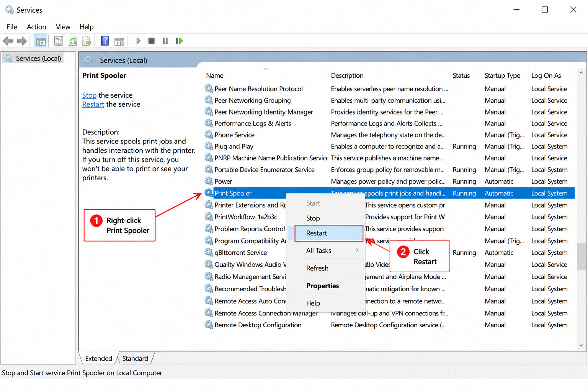Select Services (Local) in the console tree
588x392 pixels.
point(33,58)
